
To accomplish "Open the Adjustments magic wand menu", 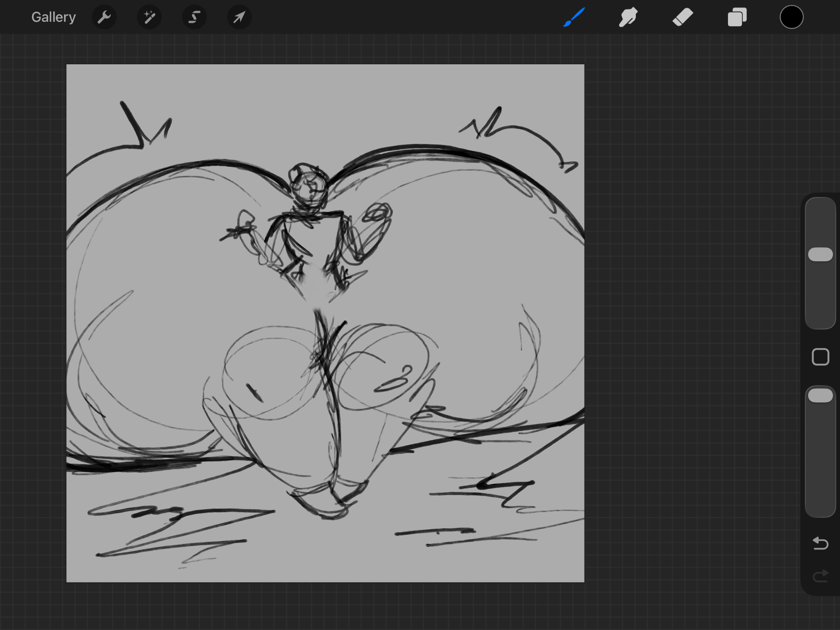I will (149, 17).
